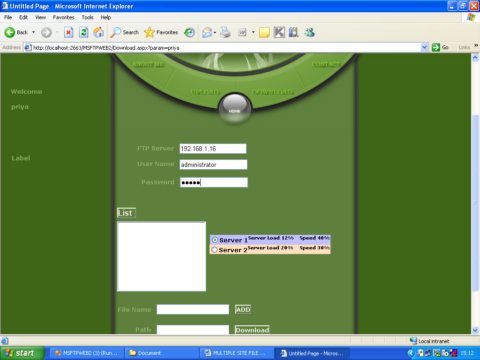The width and height of the screenshot is (480, 360).
Task: Click the scrollbar down arrow
Action: (475, 330)
